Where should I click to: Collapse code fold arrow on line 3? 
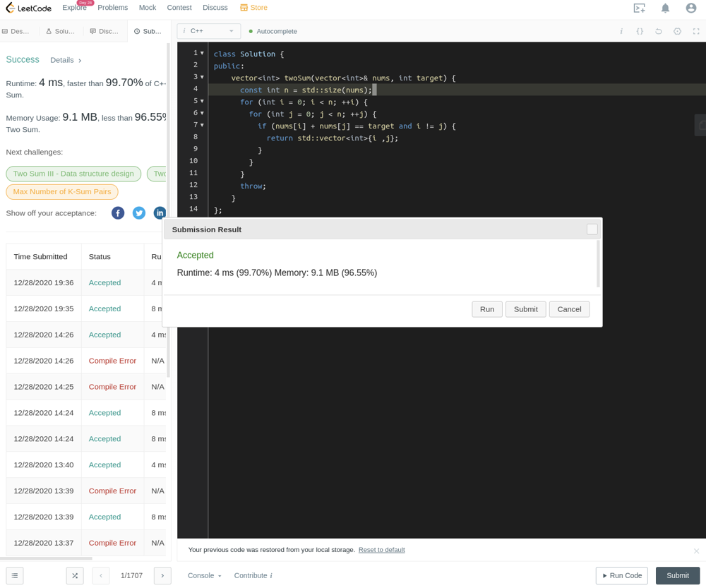202,77
